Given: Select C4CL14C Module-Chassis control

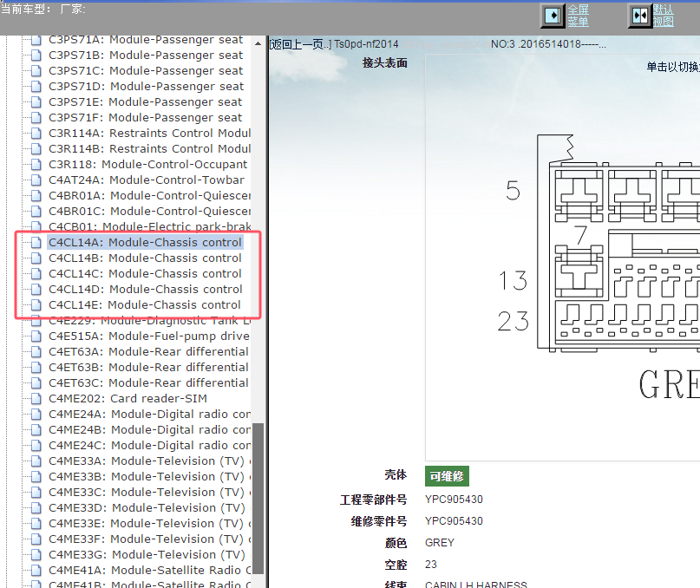Looking at the screenshot, I should point(145,274).
